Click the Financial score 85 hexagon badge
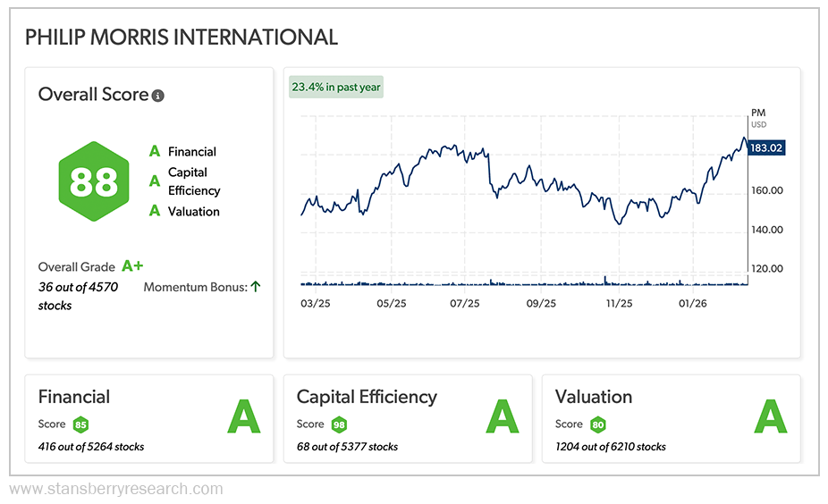The width and height of the screenshot is (828, 504). [80, 424]
